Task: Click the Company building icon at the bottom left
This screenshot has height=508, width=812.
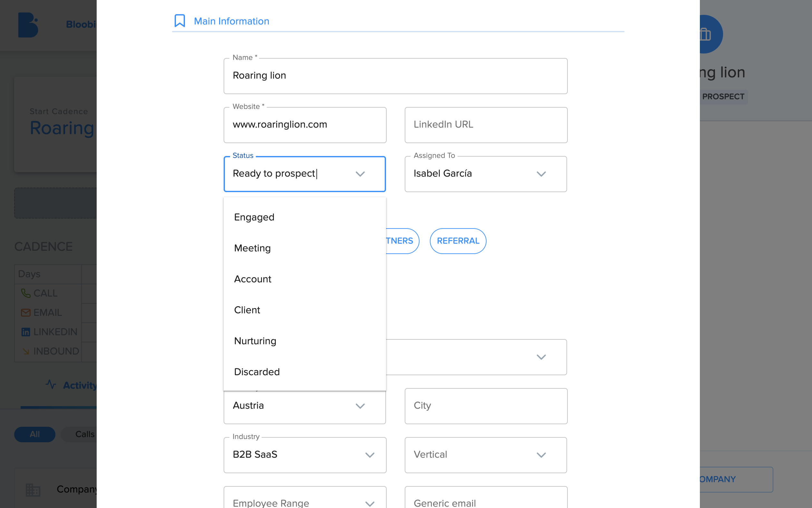Action: (33, 490)
